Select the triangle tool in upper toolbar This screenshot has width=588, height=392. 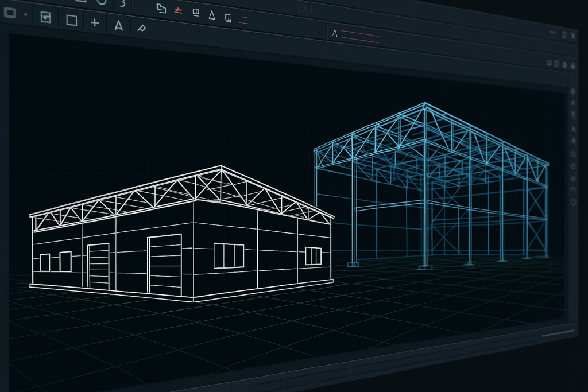pos(212,15)
